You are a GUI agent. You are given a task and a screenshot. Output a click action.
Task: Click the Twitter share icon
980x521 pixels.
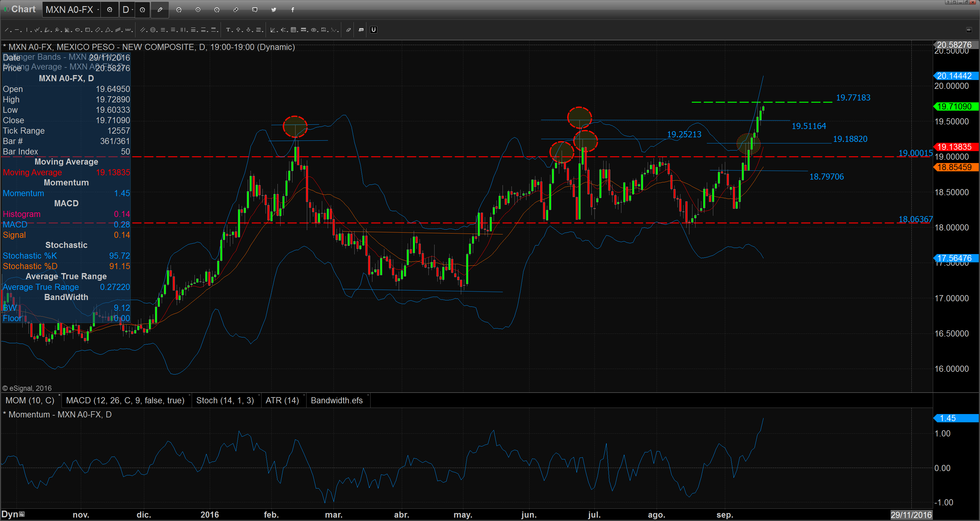[x=273, y=10]
